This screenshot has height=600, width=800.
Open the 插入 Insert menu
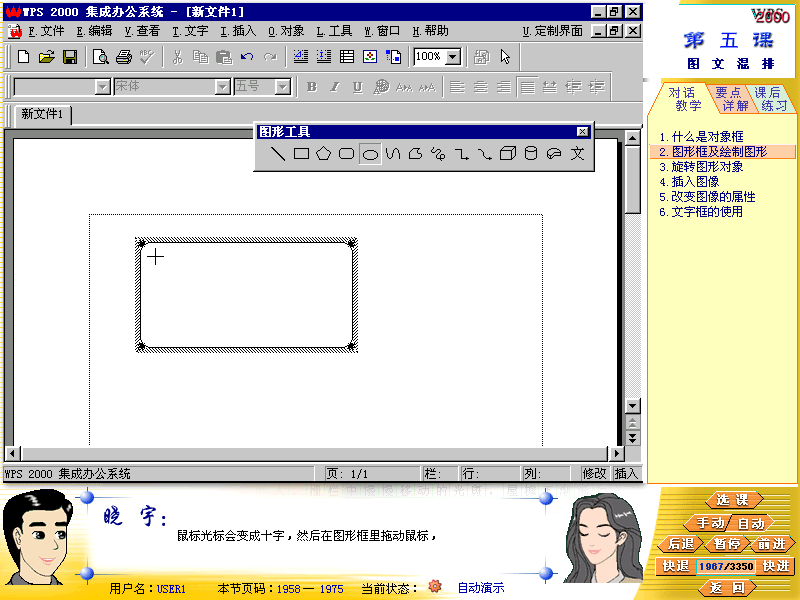click(x=239, y=31)
